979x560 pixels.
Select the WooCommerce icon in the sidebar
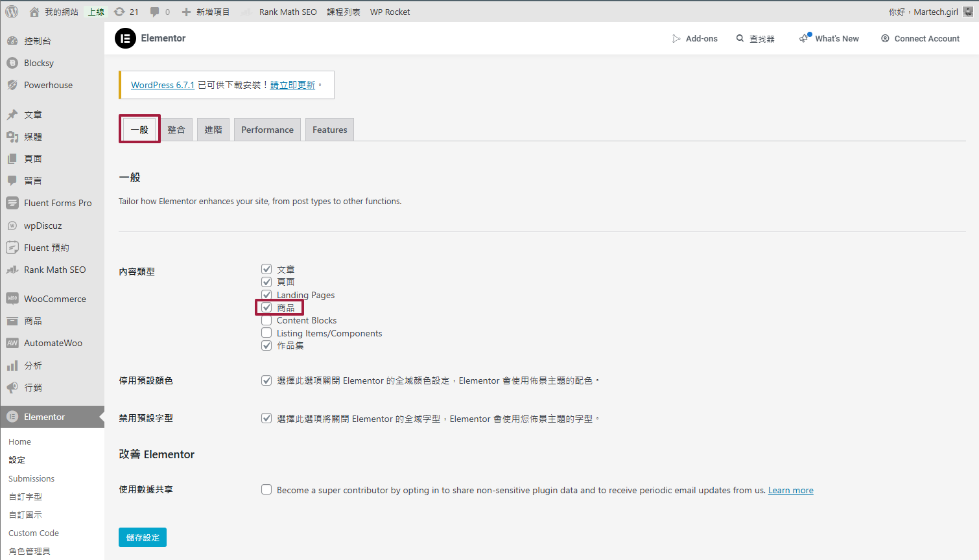13,298
